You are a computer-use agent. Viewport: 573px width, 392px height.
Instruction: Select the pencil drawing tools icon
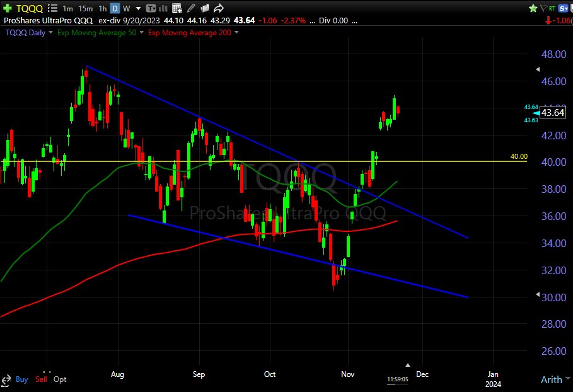tap(191, 8)
